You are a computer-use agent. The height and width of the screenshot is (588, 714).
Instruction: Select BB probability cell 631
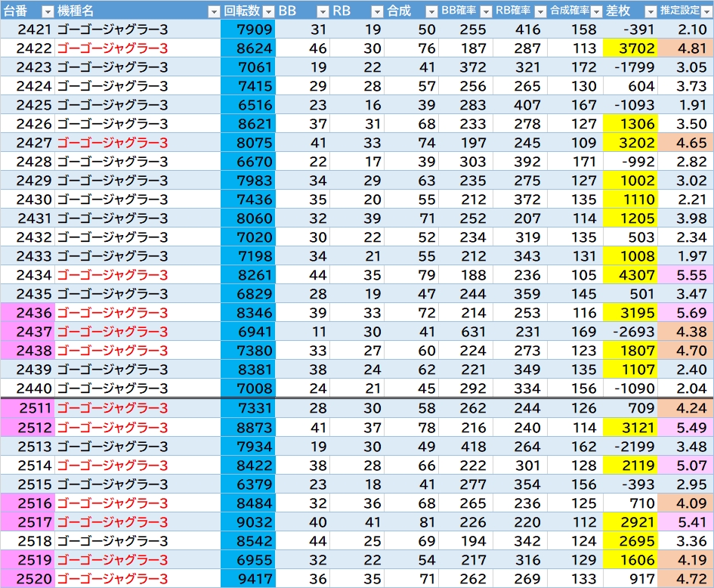(x=466, y=332)
